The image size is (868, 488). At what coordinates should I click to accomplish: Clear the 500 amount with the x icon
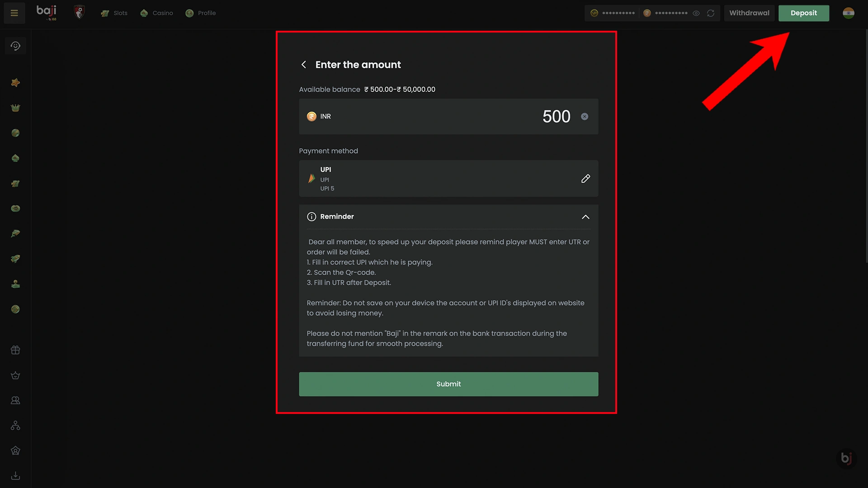[585, 117]
